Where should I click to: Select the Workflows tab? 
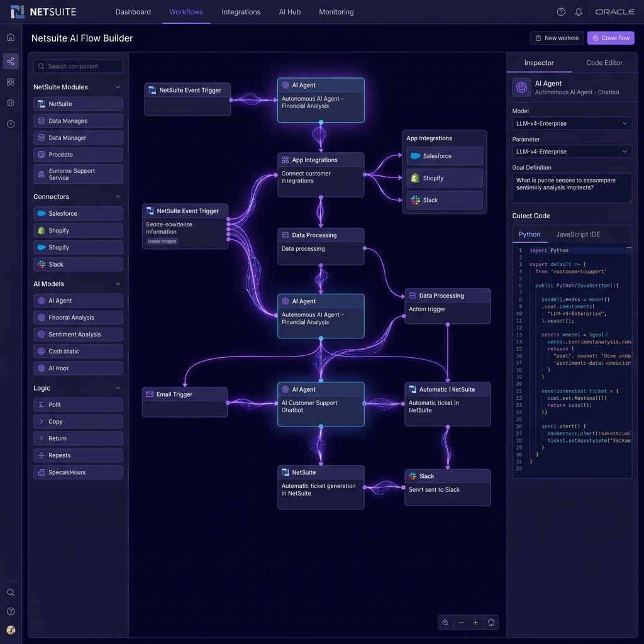[186, 12]
